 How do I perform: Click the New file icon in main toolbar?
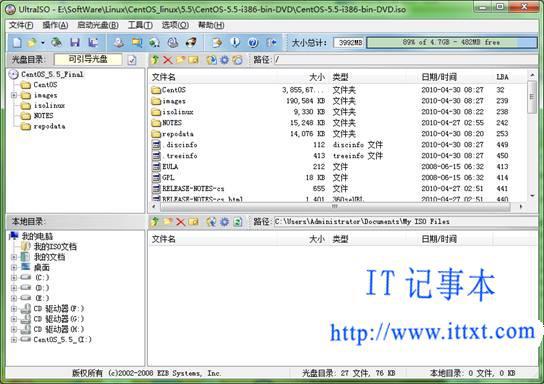(17, 42)
